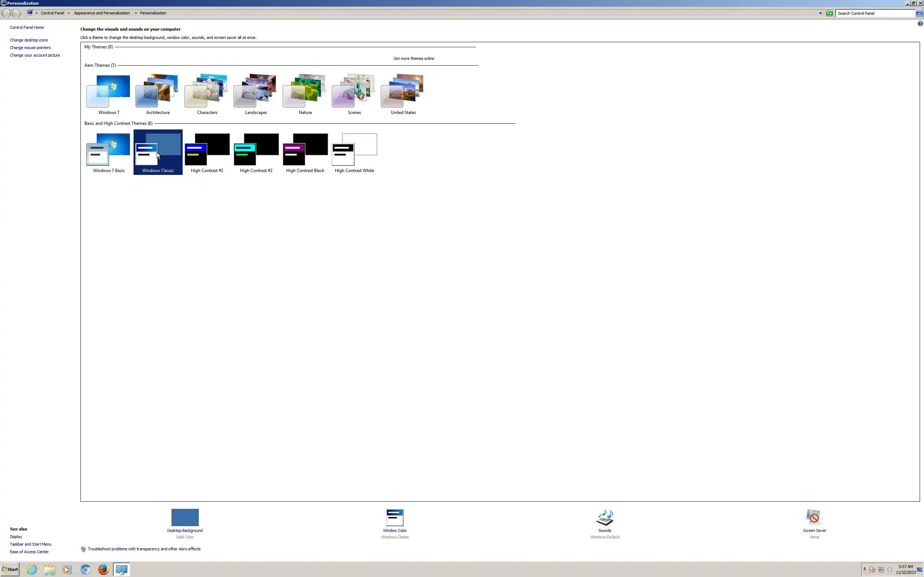Open Internet Explorer from the taskbar
Screen dimensions: 924x577
(x=32, y=569)
